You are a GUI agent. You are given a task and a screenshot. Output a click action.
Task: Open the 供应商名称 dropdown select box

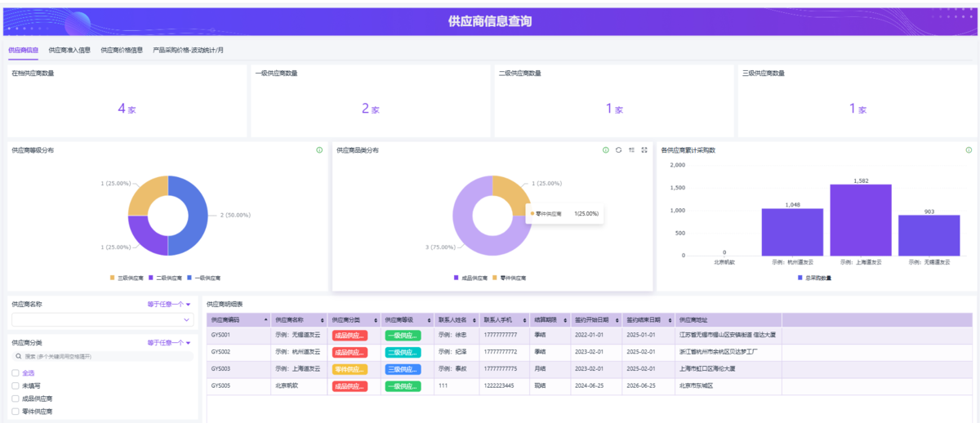[x=102, y=320]
